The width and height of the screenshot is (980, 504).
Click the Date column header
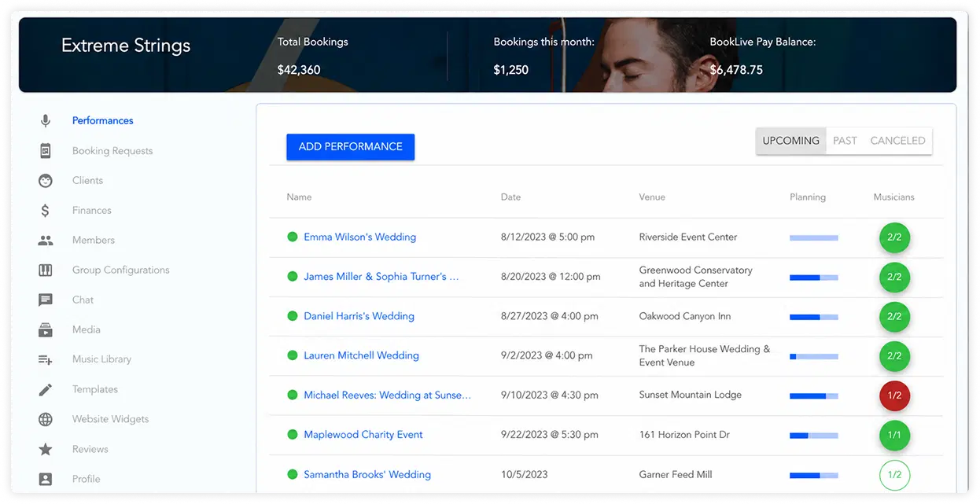coord(510,197)
